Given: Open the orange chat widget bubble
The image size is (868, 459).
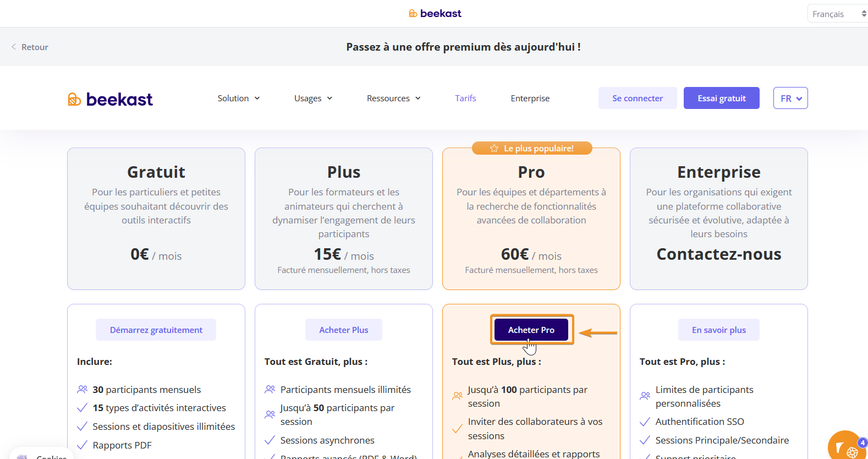Looking at the screenshot, I should pos(845,446).
